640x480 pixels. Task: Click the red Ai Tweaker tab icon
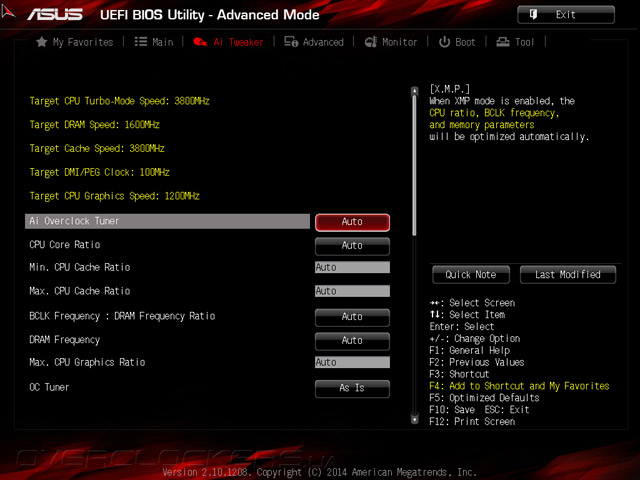coord(200,42)
